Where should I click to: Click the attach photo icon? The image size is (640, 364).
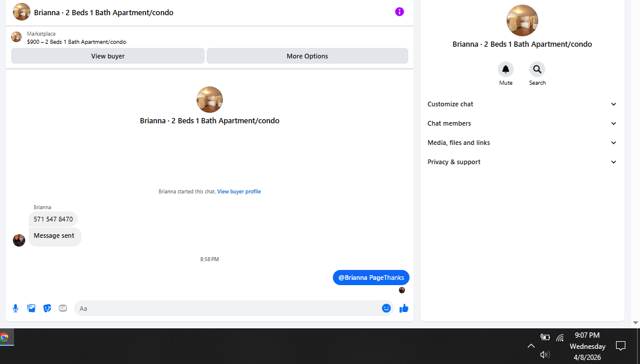[x=32, y=308]
